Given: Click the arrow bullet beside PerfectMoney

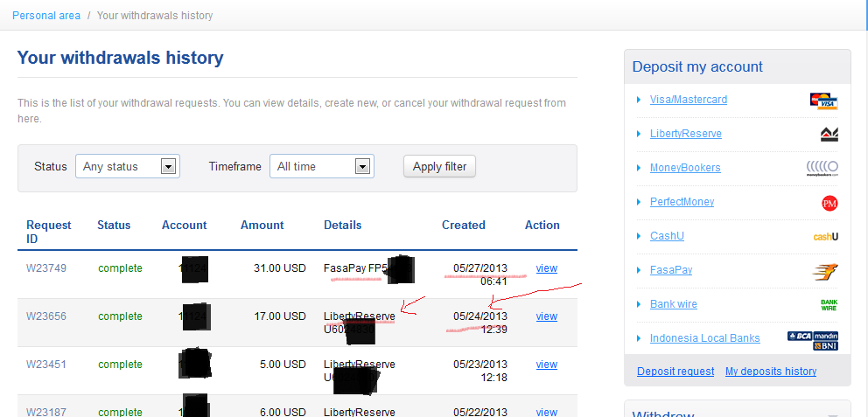Looking at the screenshot, I should pyautogui.click(x=639, y=202).
